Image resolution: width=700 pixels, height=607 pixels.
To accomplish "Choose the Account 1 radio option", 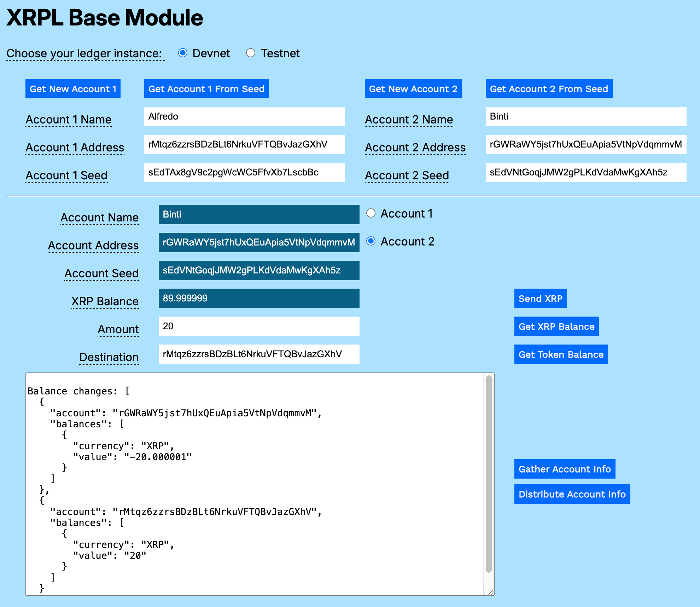I will (x=371, y=213).
